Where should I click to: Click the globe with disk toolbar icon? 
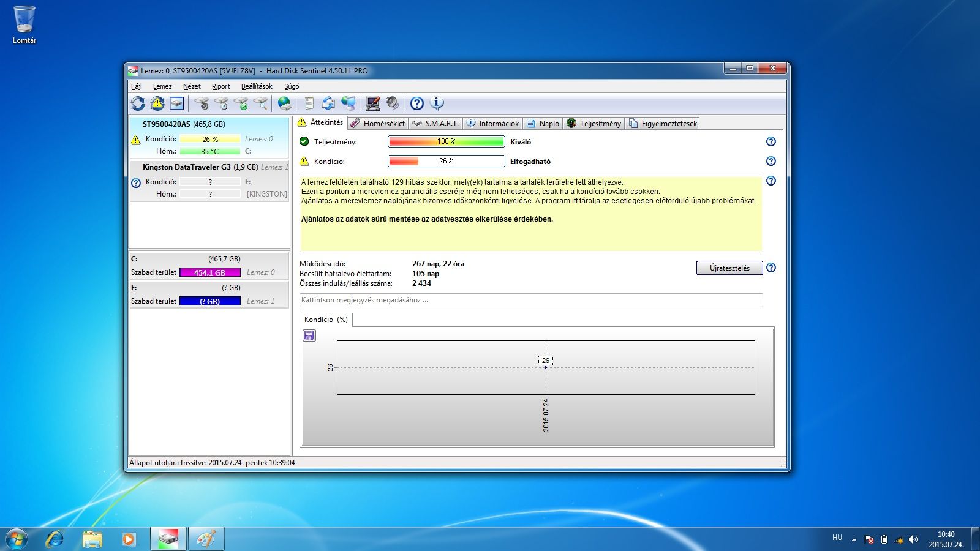tap(285, 103)
